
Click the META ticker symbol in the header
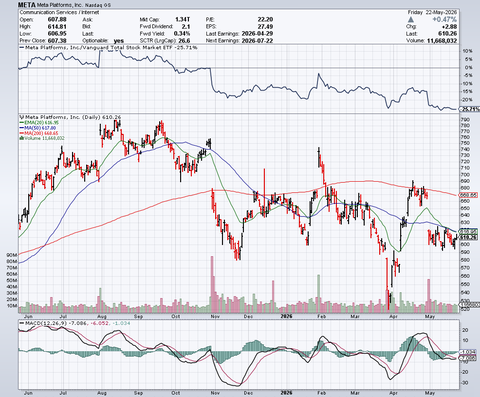pos(27,5)
